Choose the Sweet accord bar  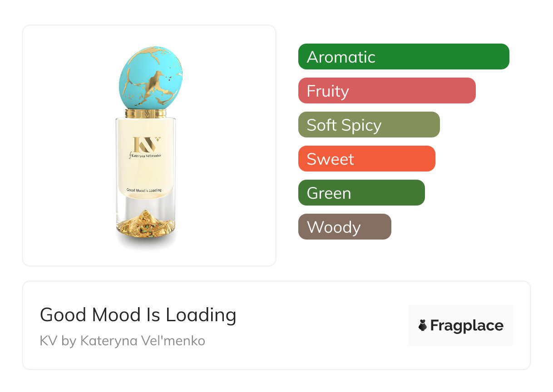[x=366, y=159]
